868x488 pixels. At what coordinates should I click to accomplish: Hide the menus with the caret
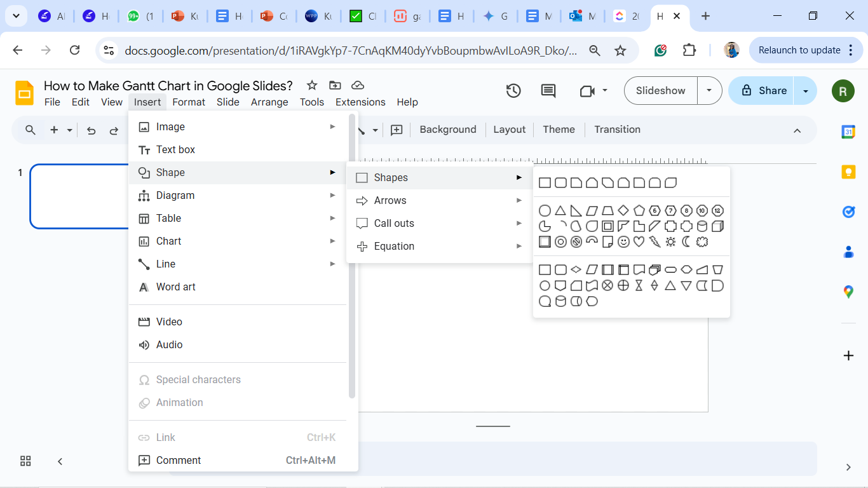(x=797, y=130)
